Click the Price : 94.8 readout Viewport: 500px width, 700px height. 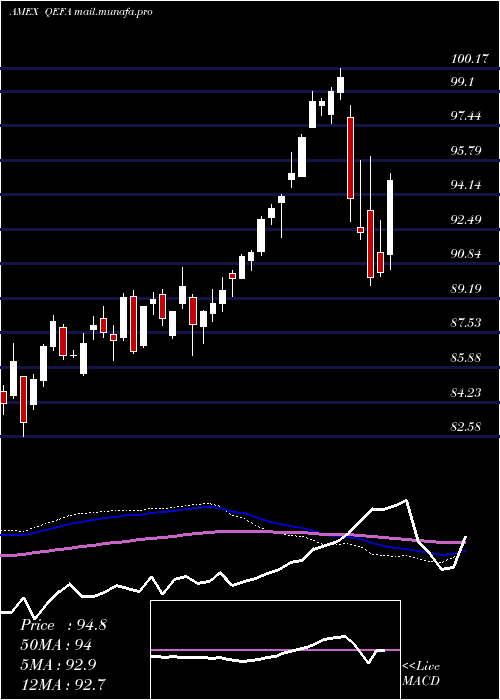coord(63,625)
